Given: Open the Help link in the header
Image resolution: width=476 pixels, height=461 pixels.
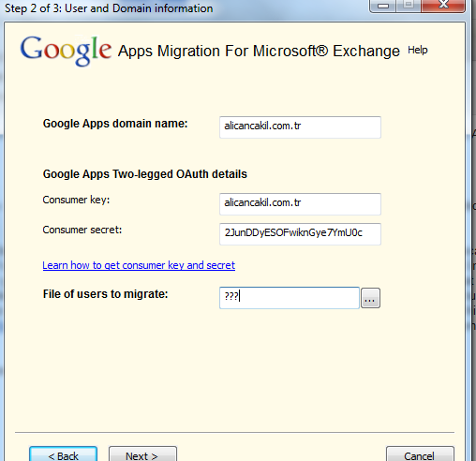Looking at the screenshot, I should [417, 50].
